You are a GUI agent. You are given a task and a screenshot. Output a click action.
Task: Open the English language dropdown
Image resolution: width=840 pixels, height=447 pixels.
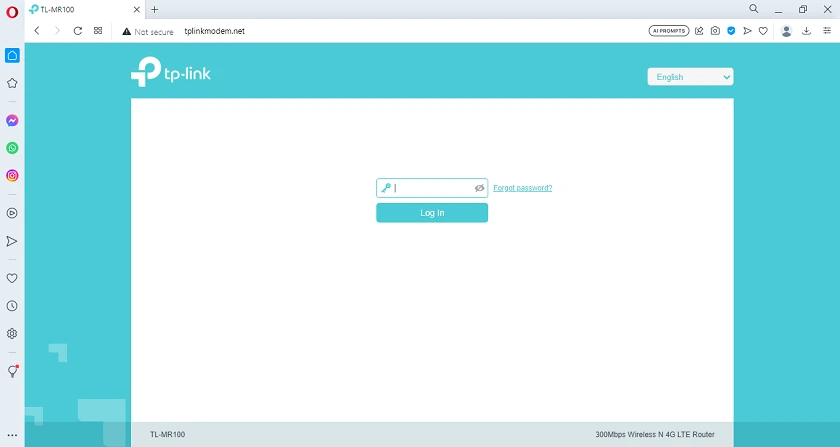tap(690, 77)
